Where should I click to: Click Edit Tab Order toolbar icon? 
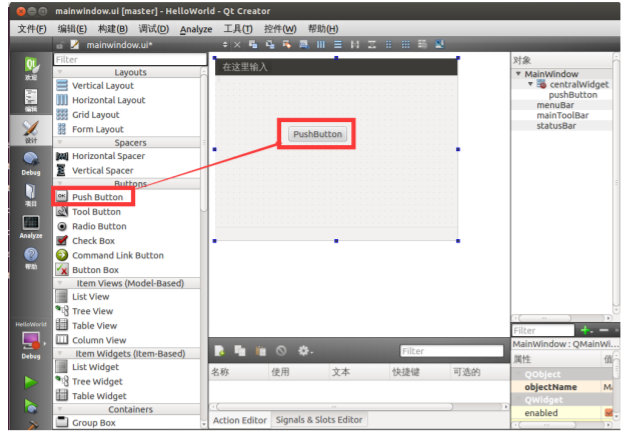(x=304, y=44)
